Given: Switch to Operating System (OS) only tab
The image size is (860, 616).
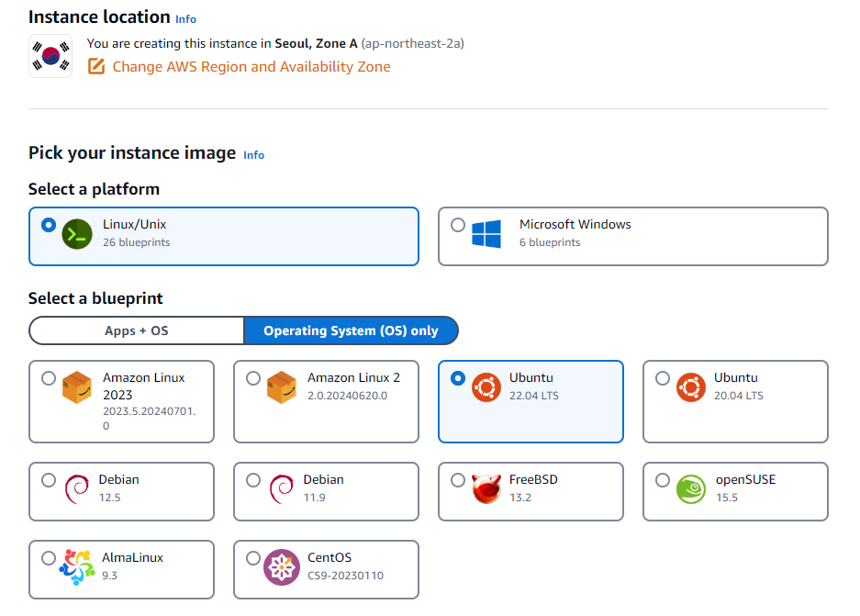Looking at the screenshot, I should (x=351, y=330).
